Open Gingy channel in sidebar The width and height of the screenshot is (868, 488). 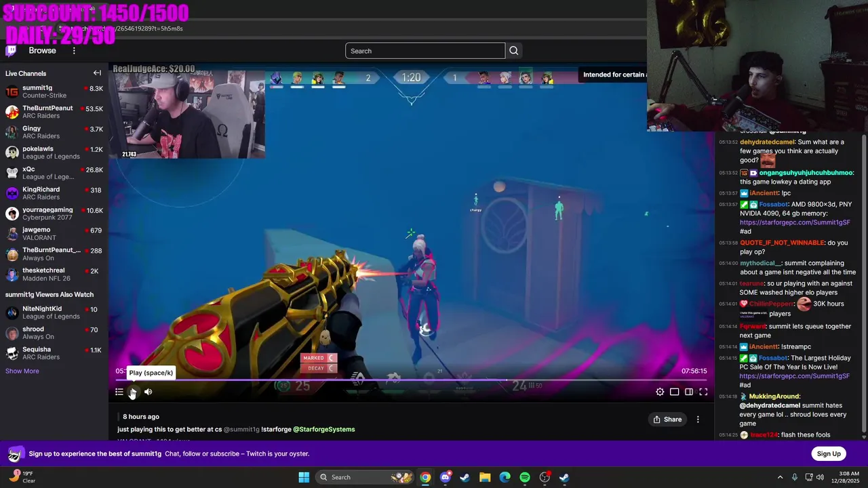point(54,132)
